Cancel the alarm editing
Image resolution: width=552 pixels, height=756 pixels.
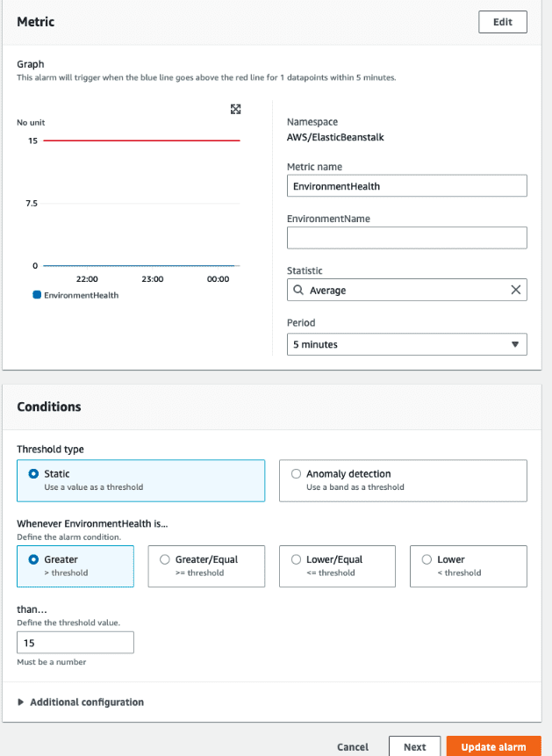coord(353,747)
